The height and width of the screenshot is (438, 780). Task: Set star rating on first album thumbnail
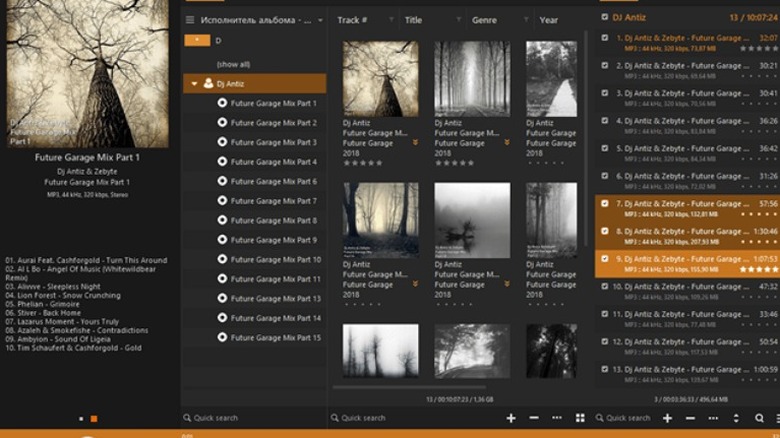point(363,162)
